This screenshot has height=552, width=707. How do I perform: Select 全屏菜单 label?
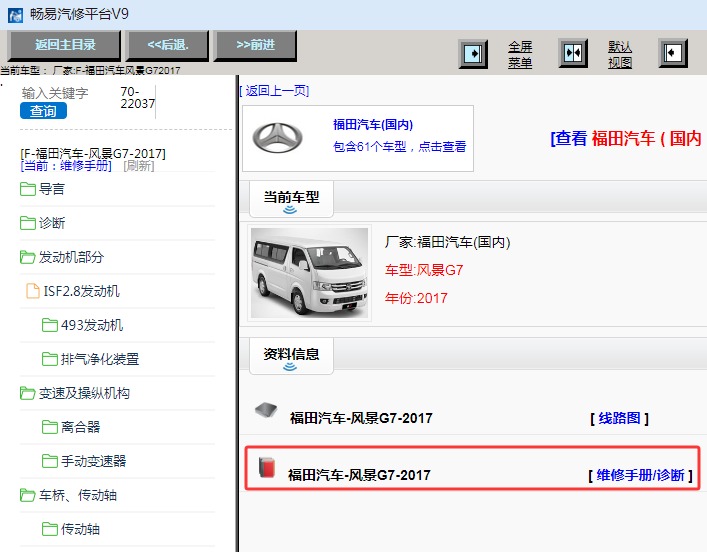520,54
